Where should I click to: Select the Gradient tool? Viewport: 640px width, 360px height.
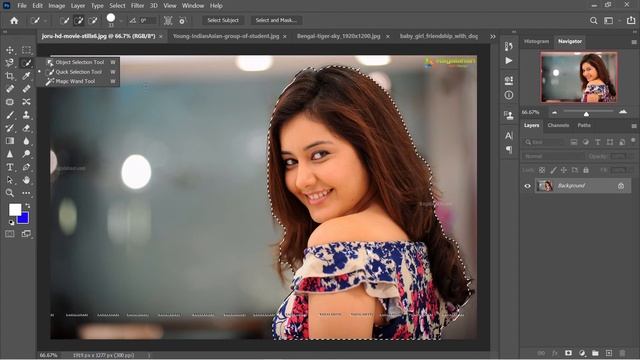[x=10, y=141]
